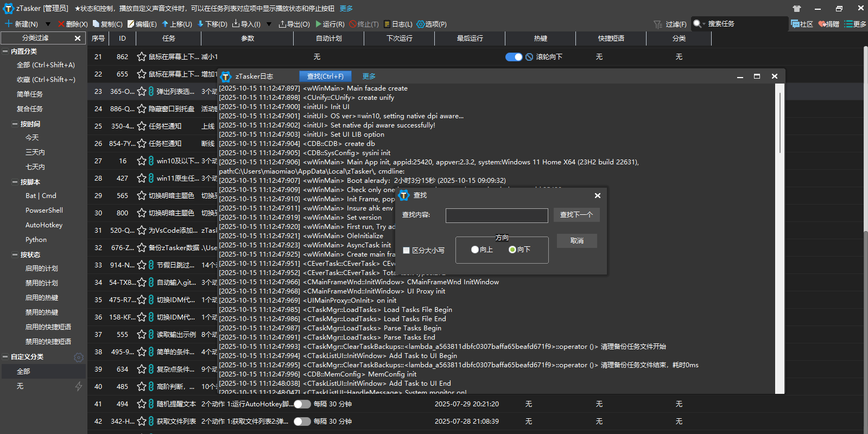Click the 运行(R) run toolbar button

tap(330, 24)
